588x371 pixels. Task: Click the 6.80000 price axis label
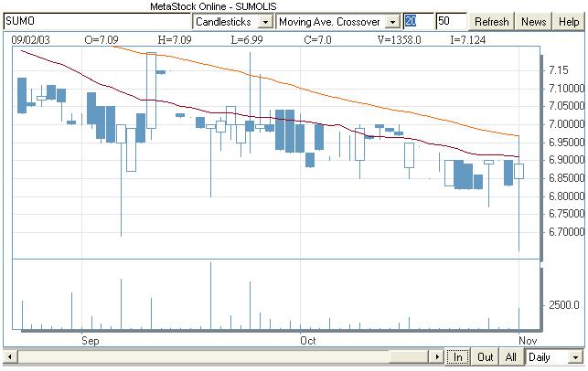click(x=566, y=196)
